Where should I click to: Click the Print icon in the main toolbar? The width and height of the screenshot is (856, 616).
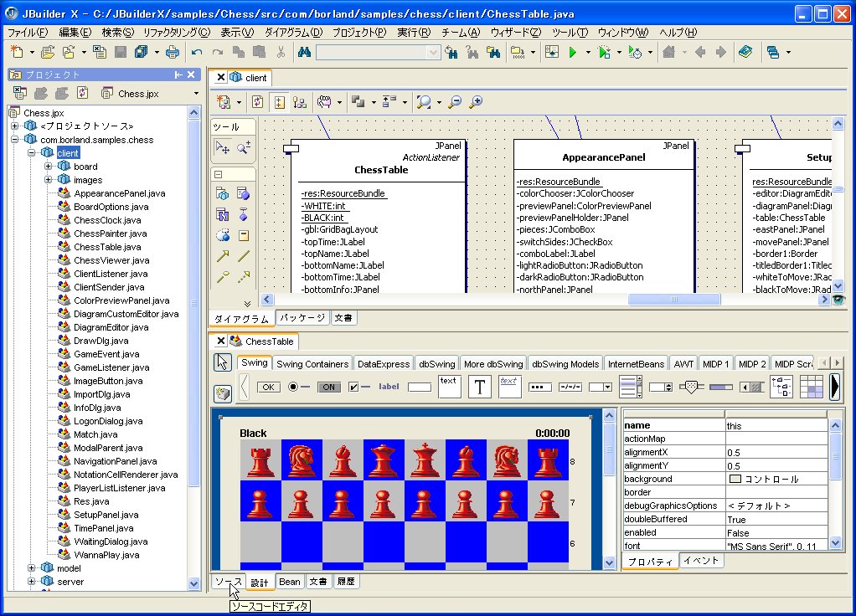click(173, 52)
